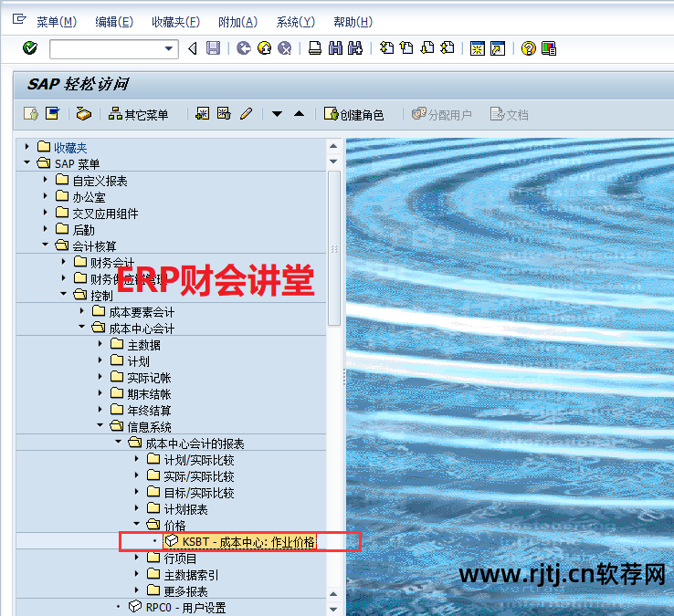Expand the 交叉应用组件 folder
This screenshot has width=674, height=616.
(45, 212)
